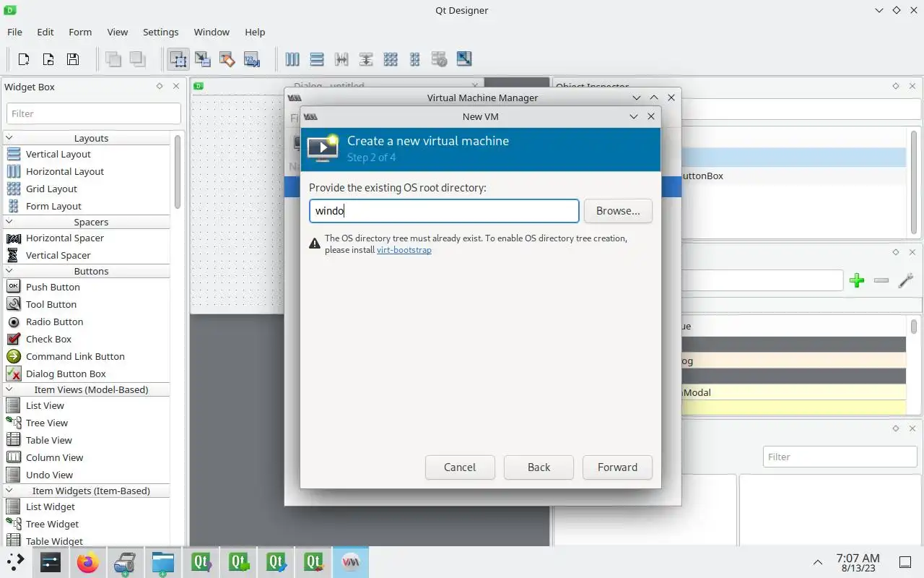Click the Save form floppy icon
924x578 pixels.
(73, 59)
